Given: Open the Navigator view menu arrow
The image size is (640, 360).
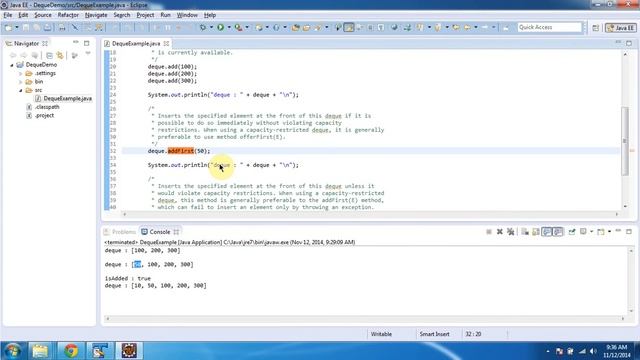Looking at the screenshot, I should [88, 54].
